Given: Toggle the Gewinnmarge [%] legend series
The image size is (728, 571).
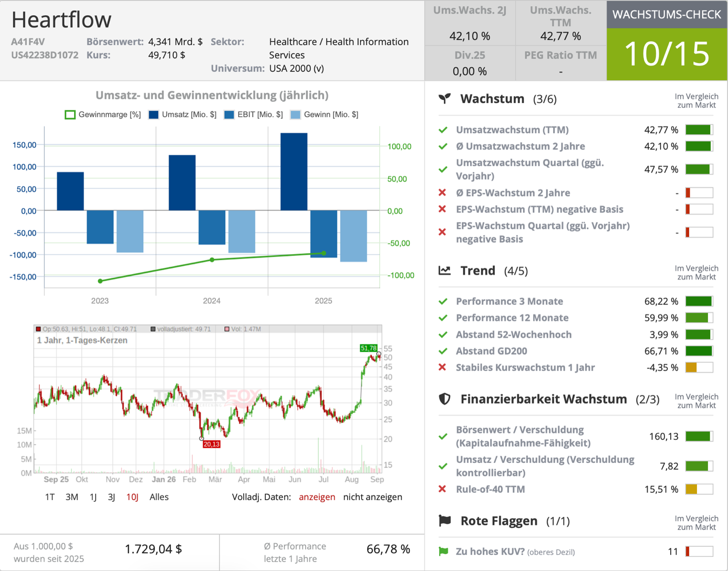Looking at the screenshot, I should 103,114.
